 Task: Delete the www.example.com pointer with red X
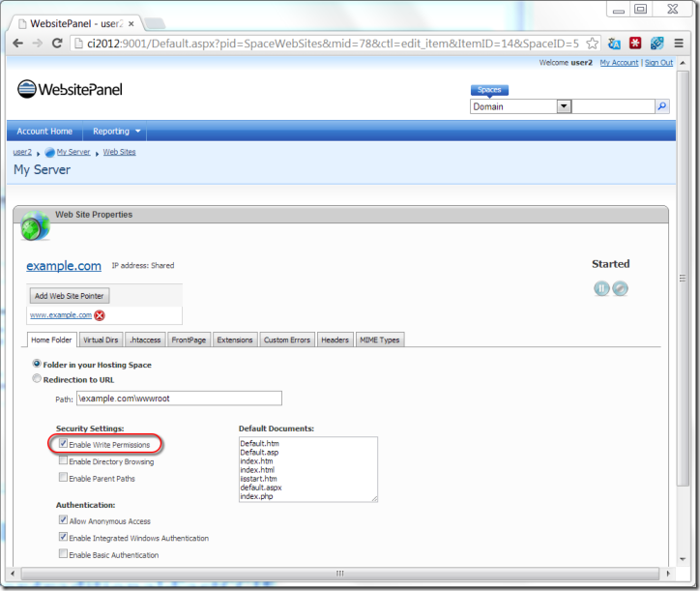click(100, 315)
